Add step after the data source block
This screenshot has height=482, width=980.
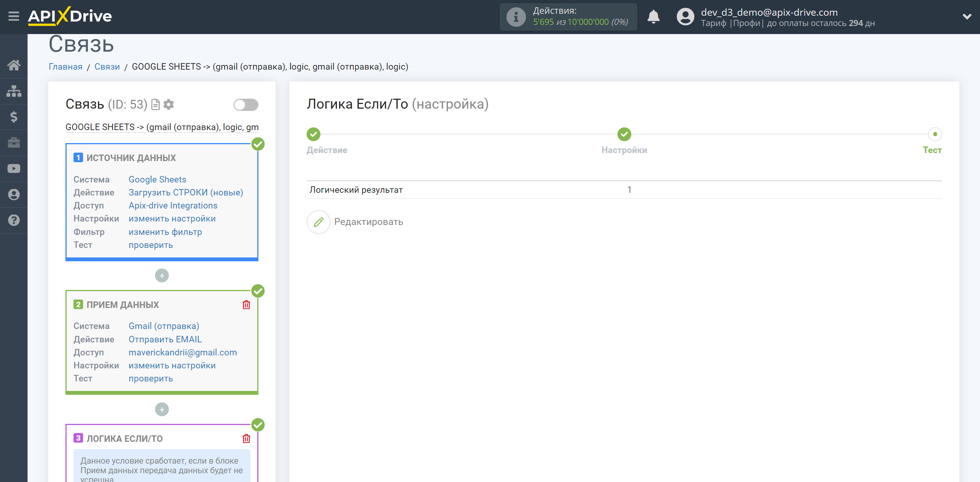(x=162, y=275)
